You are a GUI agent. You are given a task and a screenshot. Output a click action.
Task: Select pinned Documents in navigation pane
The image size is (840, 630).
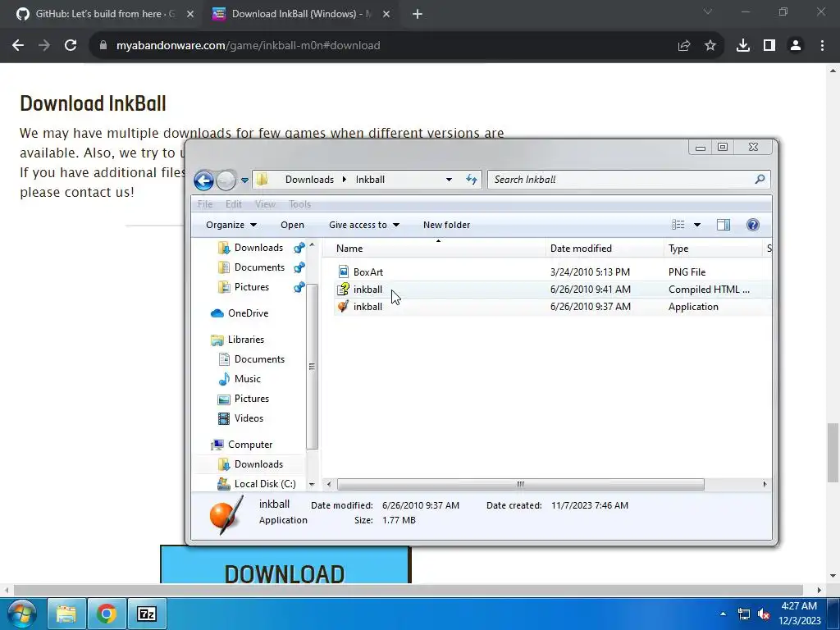[x=259, y=267]
